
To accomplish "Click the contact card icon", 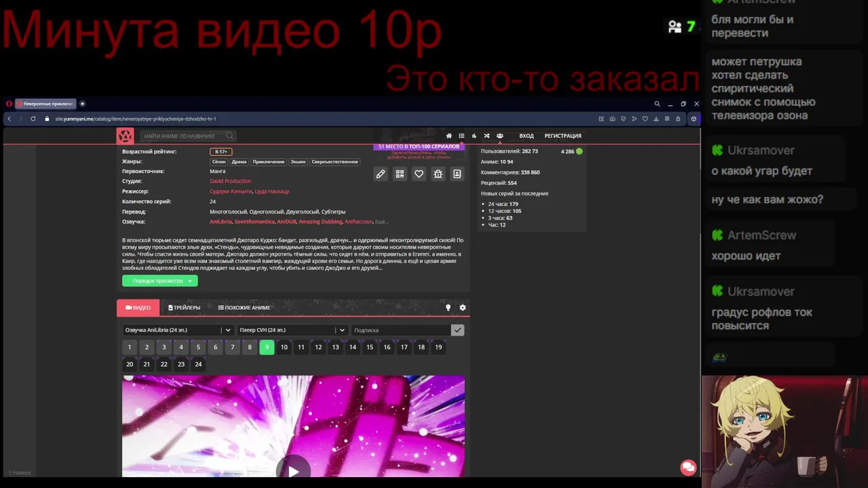I will click(x=457, y=174).
